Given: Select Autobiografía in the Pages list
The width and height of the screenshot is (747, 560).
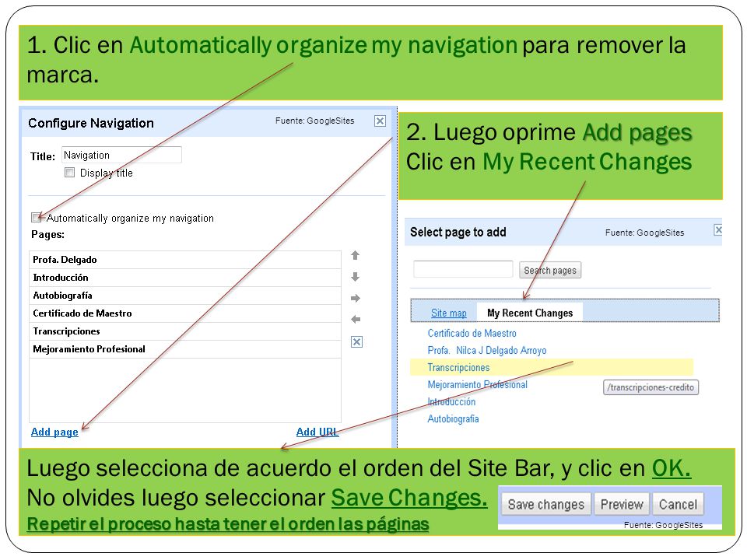Looking at the screenshot, I should [x=185, y=296].
